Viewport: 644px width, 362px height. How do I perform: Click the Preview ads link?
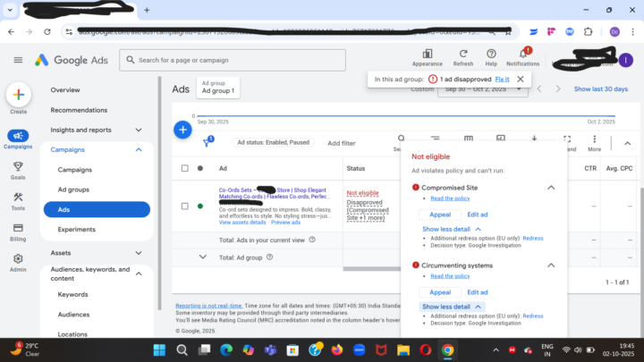coord(285,223)
